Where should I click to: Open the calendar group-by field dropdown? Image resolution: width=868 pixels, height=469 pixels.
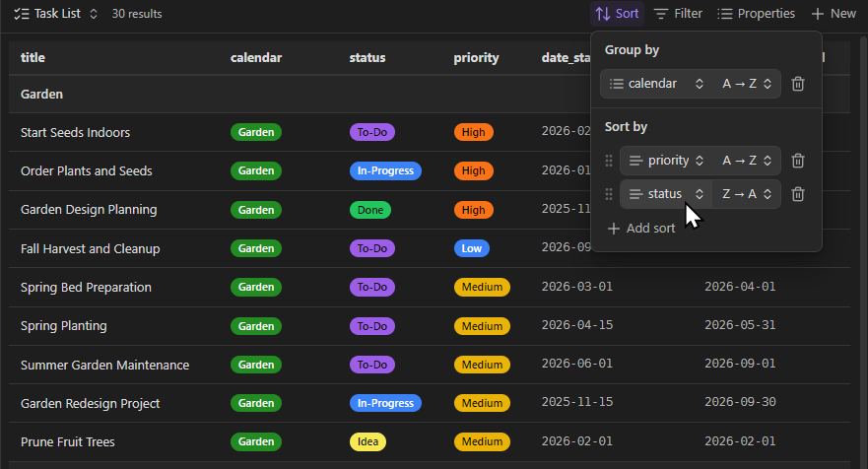(x=656, y=84)
